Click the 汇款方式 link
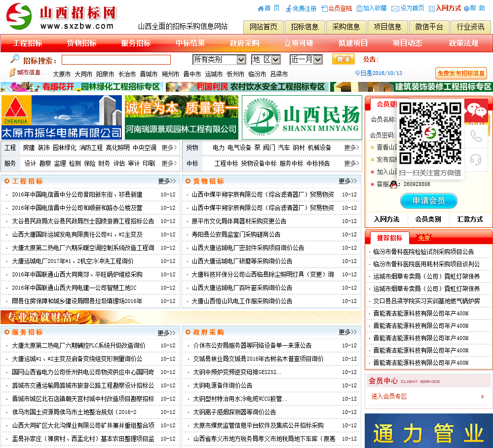Viewport: 493px width, 448px height. 470,219
